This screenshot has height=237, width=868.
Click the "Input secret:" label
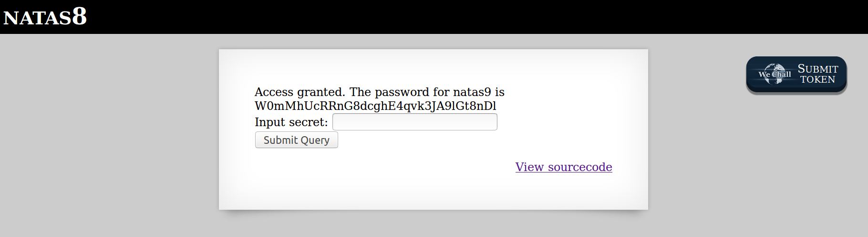291,122
